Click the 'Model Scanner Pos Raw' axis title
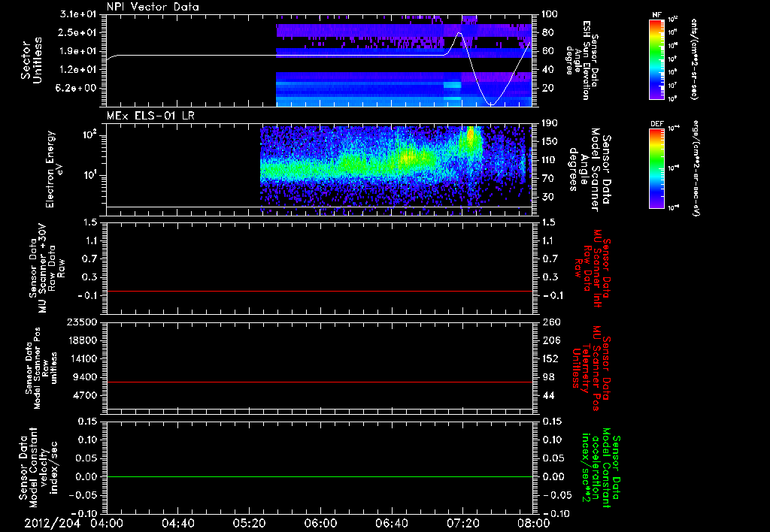This screenshot has height=532, width=770. (41, 368)
